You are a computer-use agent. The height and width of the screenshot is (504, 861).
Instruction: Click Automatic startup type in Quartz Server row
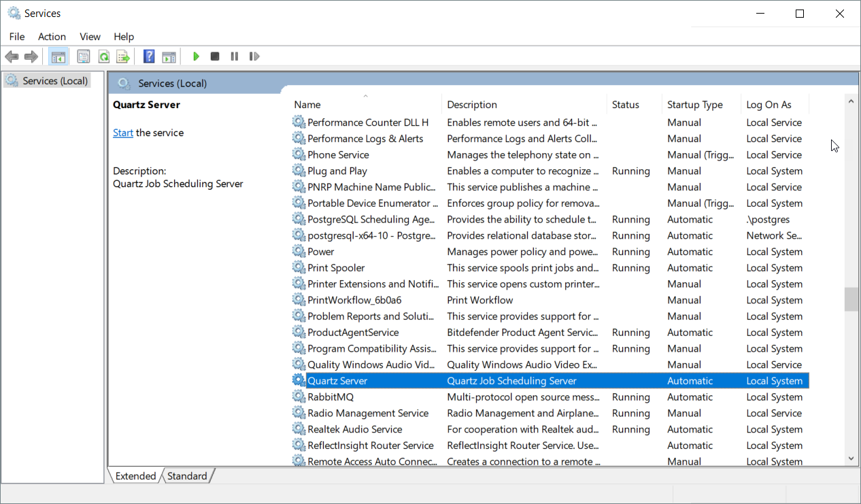(690, 381)
